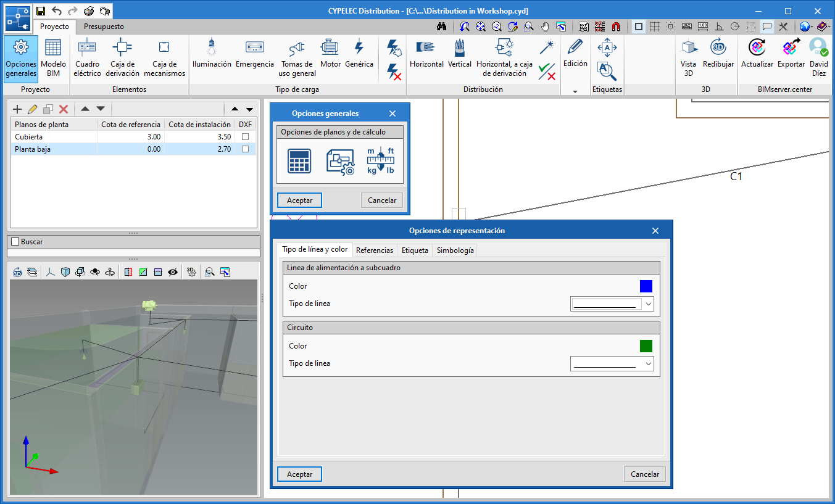Click the magic wand distribution icon

coord(547,48)
